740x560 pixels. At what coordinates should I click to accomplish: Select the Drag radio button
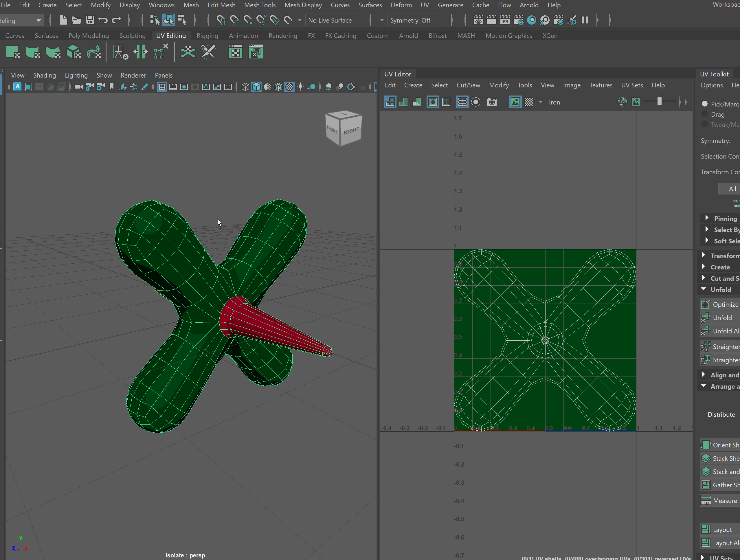(x=704, y=114)
